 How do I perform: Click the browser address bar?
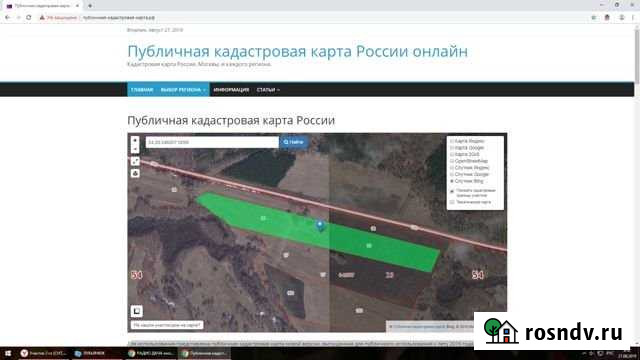(x=310, y=18)
